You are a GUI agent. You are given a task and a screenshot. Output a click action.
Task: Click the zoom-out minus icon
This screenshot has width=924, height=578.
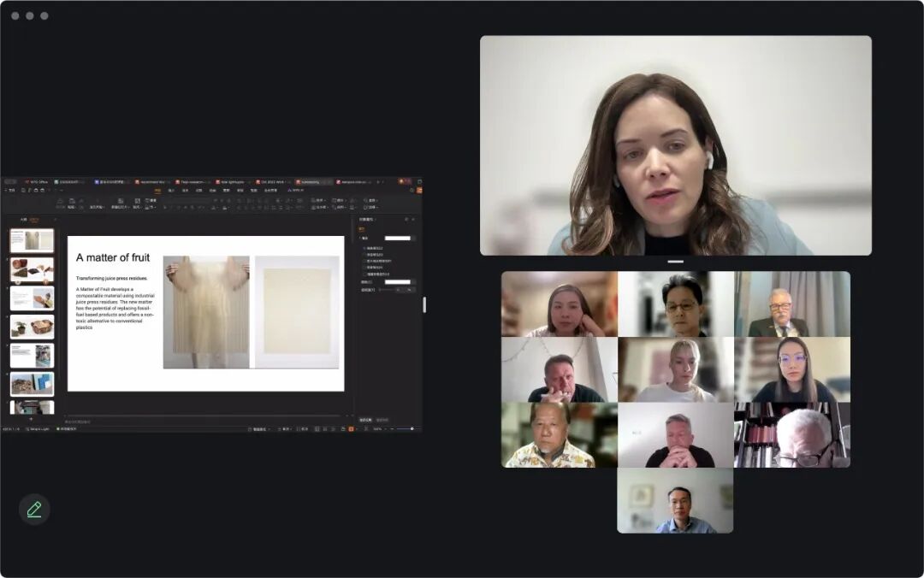392,429
